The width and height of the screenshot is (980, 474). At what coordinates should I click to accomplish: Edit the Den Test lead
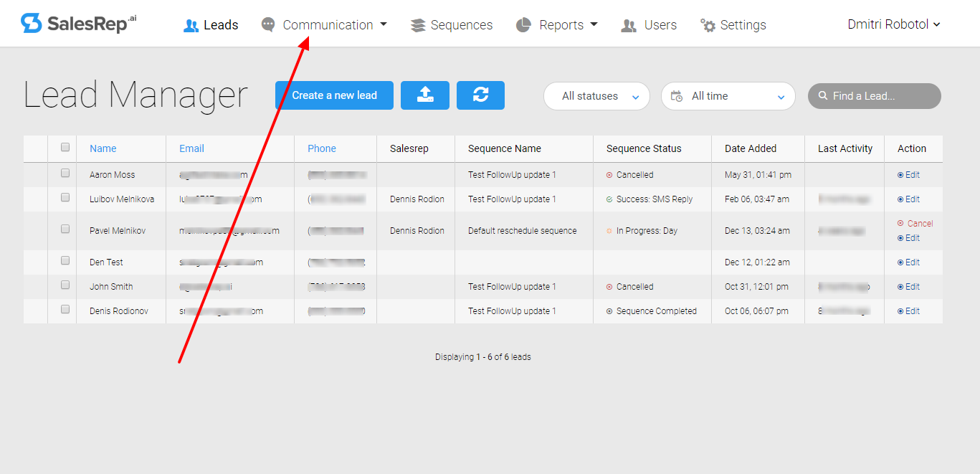(x=908, y=262)
